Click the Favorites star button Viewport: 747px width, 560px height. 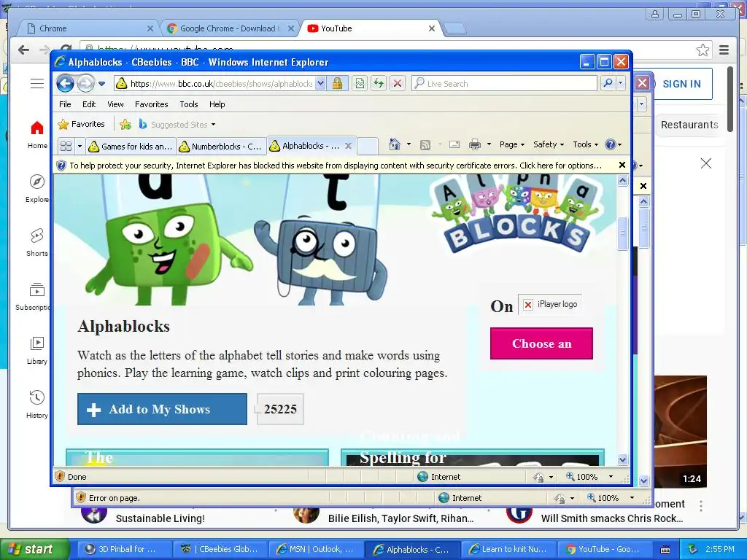[x=82, y=124]
